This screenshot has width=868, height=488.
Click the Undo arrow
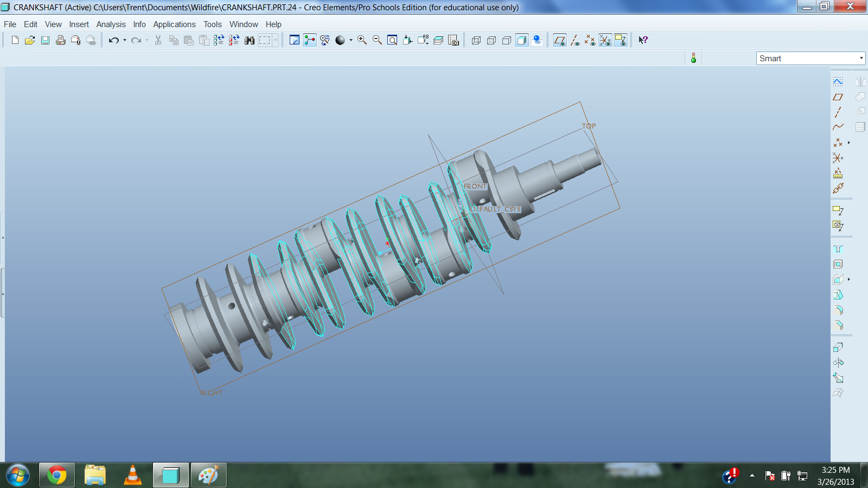(113, 40)
